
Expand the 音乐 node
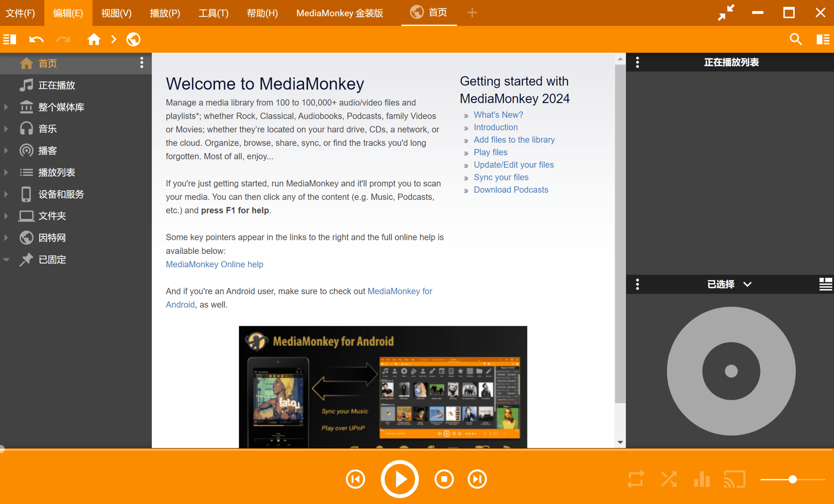(6, 129)
